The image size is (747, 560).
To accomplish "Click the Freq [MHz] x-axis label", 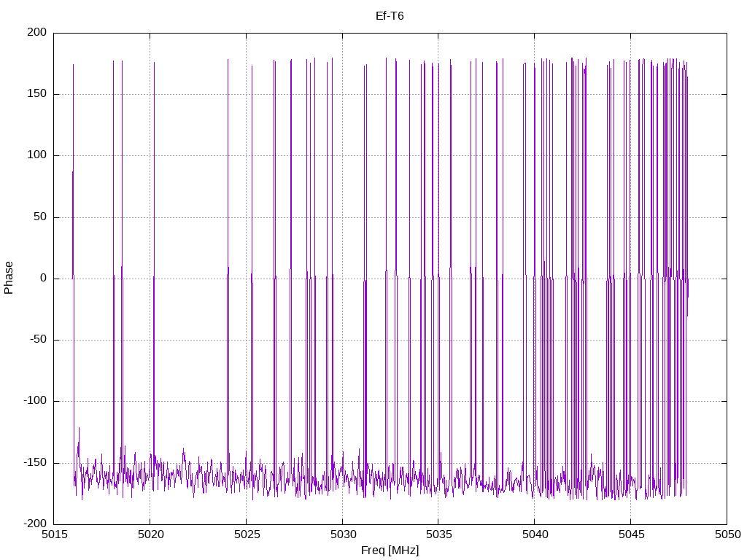I will tap(390, 550).
